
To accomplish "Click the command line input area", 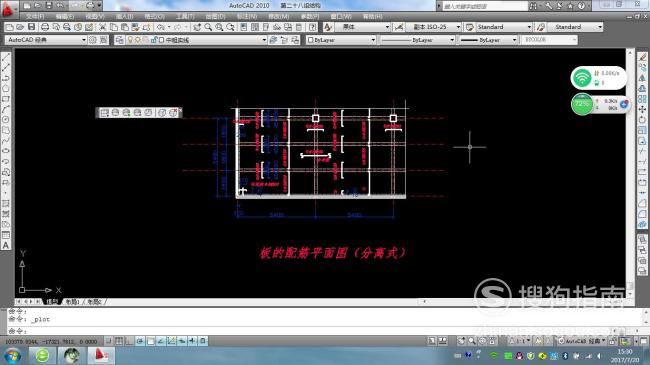I will [x=323, y=331].
